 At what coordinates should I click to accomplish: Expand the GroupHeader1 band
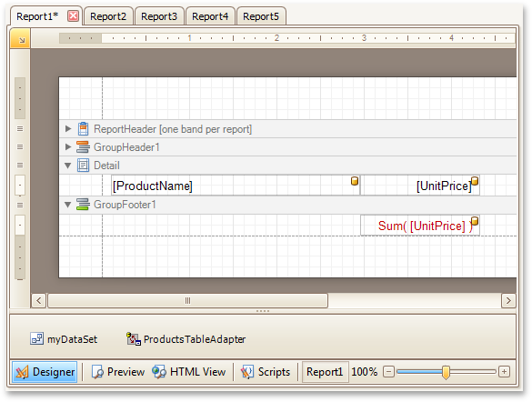(x=68, y=147)
